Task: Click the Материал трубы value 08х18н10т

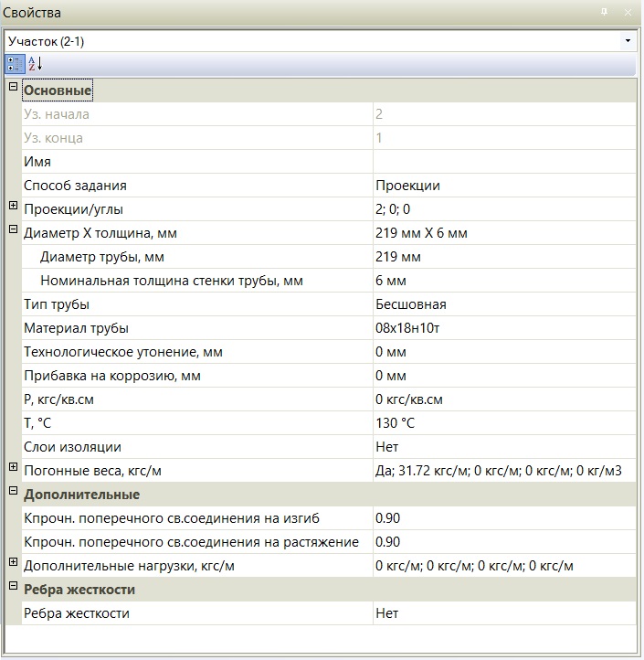Action: click(502, 328)
